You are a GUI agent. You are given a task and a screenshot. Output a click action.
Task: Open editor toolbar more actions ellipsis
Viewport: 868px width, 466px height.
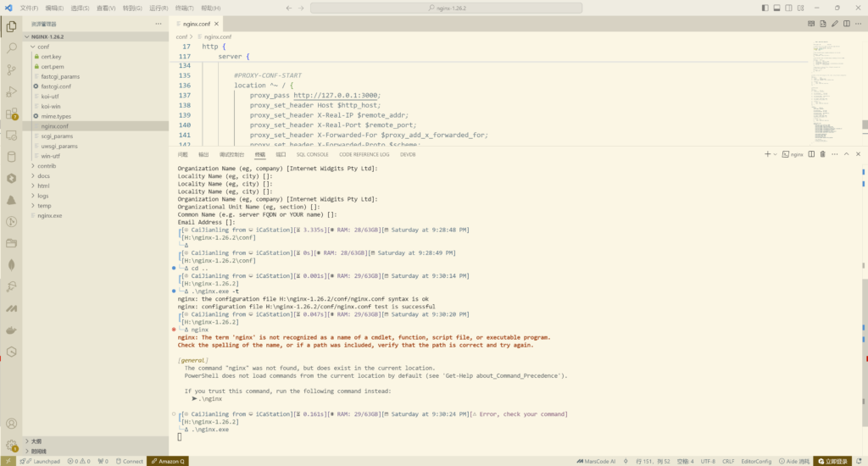858,24
